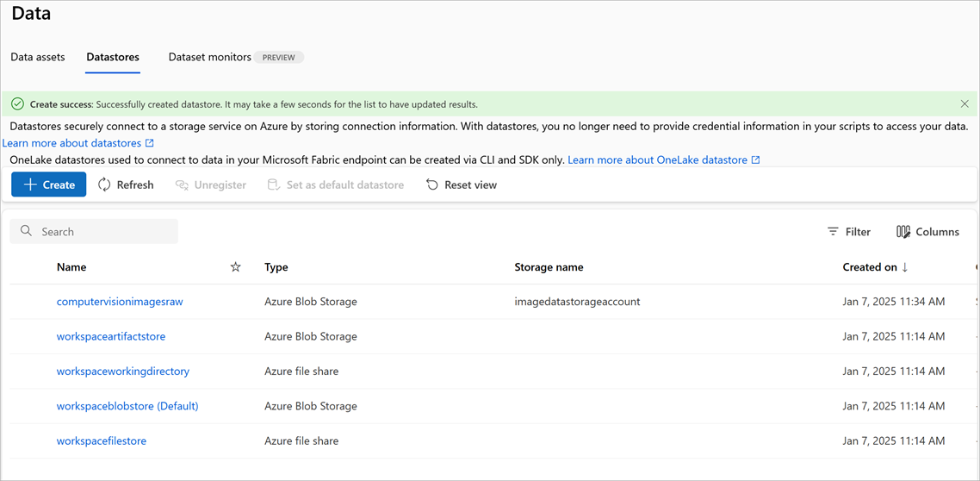Click the green success checkmark icon

[17, 103]
